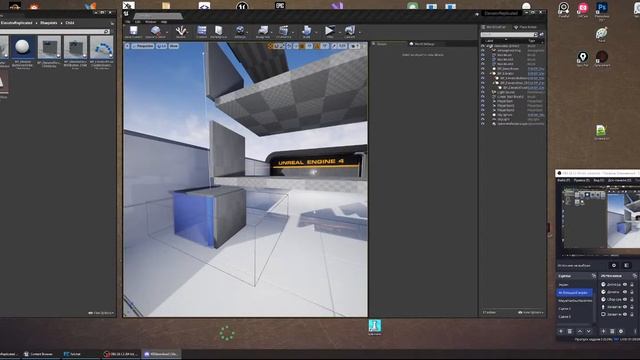
Task: Open the Perspective view mode dropdown
Action: pos(143,46)
